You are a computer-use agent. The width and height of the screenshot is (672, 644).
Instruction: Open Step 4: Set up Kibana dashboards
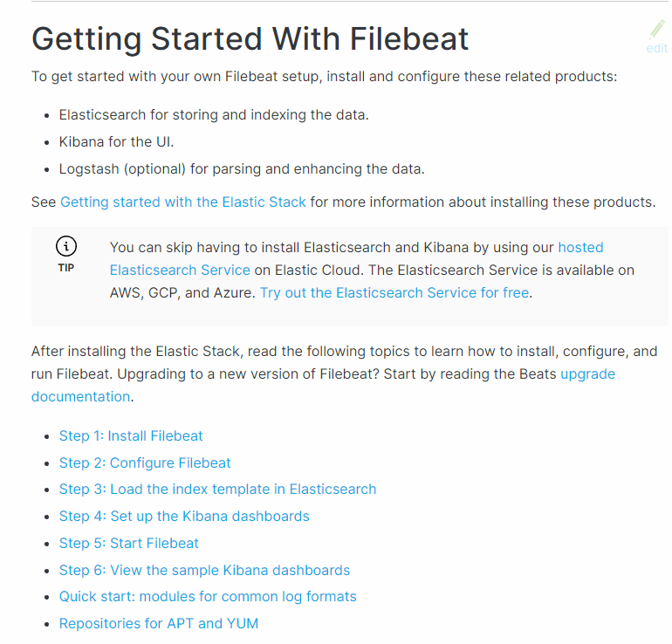184,517
